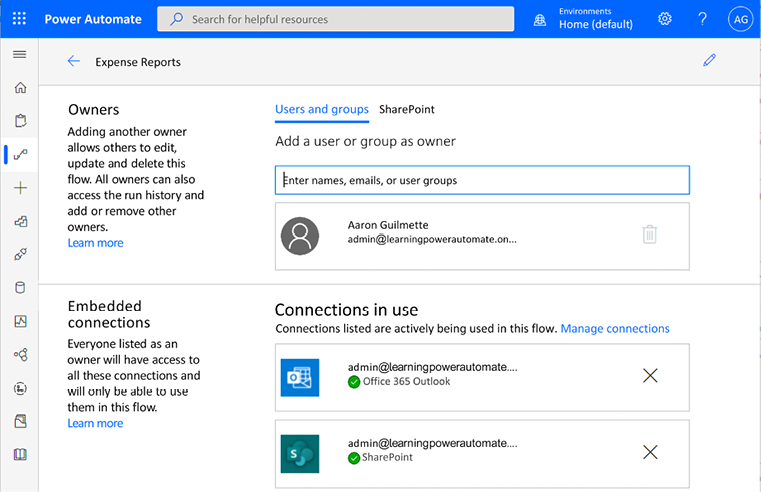
Task: Open the Manage connections link
Action: [x=615, y=328]
